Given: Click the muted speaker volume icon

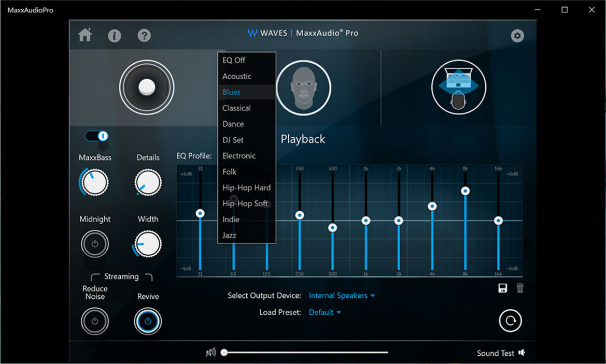Looking at the screenshot, I should [x=210, y=353].
